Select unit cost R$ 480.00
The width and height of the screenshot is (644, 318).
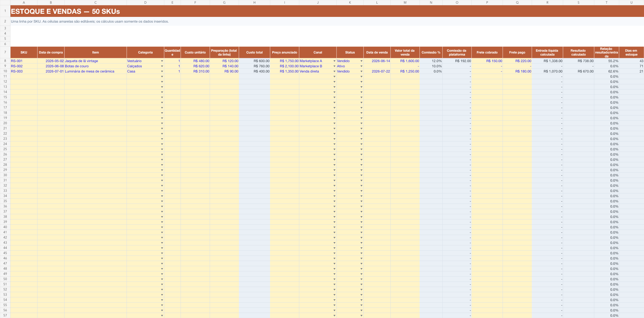coord(195,61)
